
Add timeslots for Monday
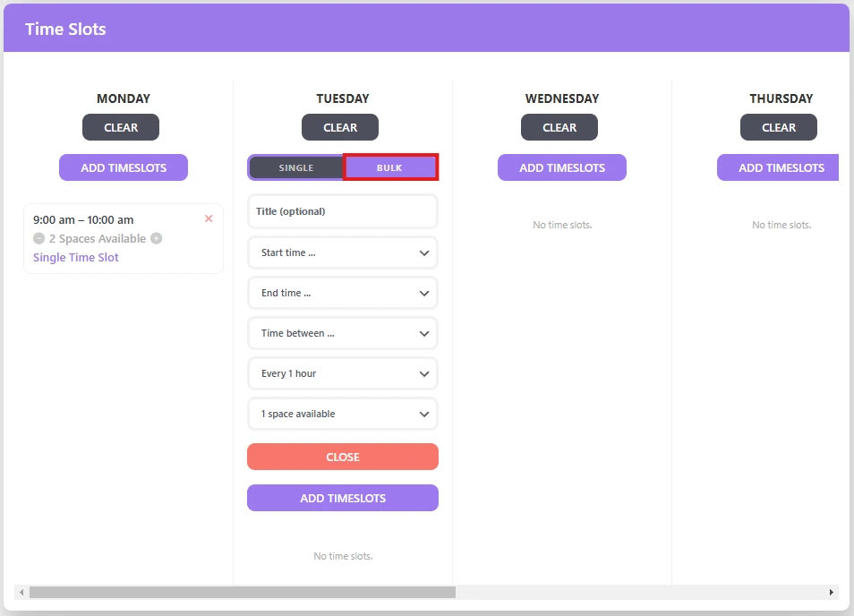[124, 167]
